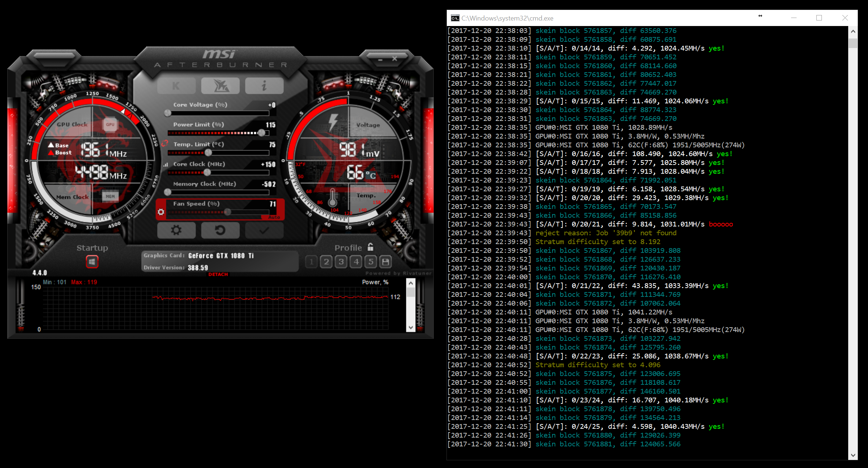868x468 pixels.
Task: Close the MSI Afterburner window
Action: 394,59
